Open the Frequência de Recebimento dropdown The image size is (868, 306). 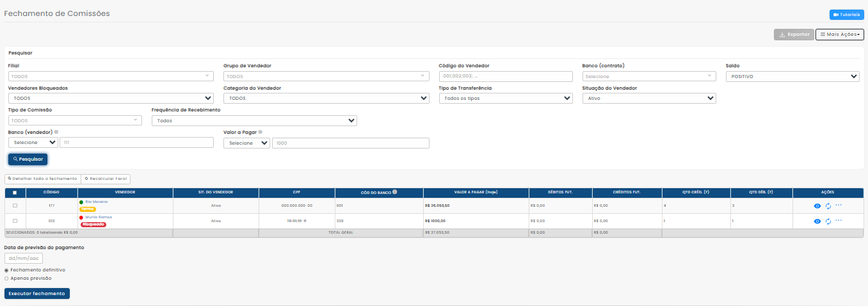pos(253,120)
